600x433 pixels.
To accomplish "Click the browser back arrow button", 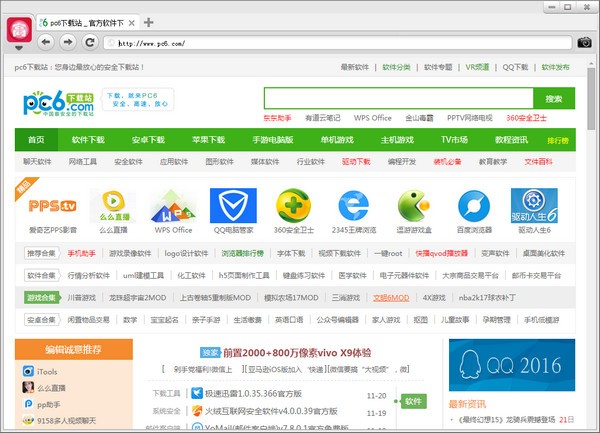I will pyautogui.click(x=46, y=42).
